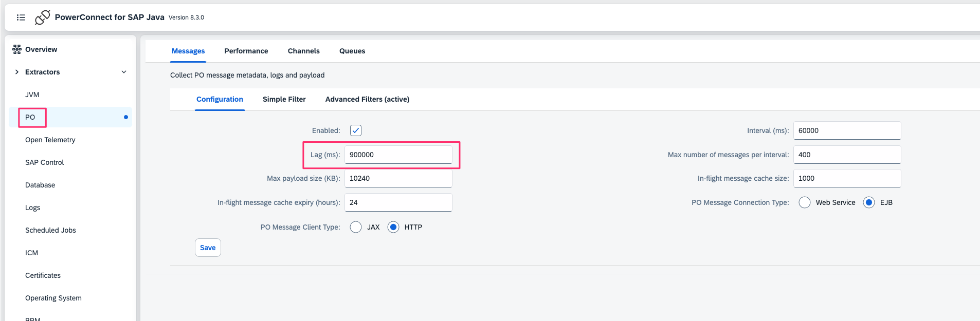The height and width of the screenshot is (321, 980).
Task: Select HTTP as PO message client type
Action: [393, 227]
